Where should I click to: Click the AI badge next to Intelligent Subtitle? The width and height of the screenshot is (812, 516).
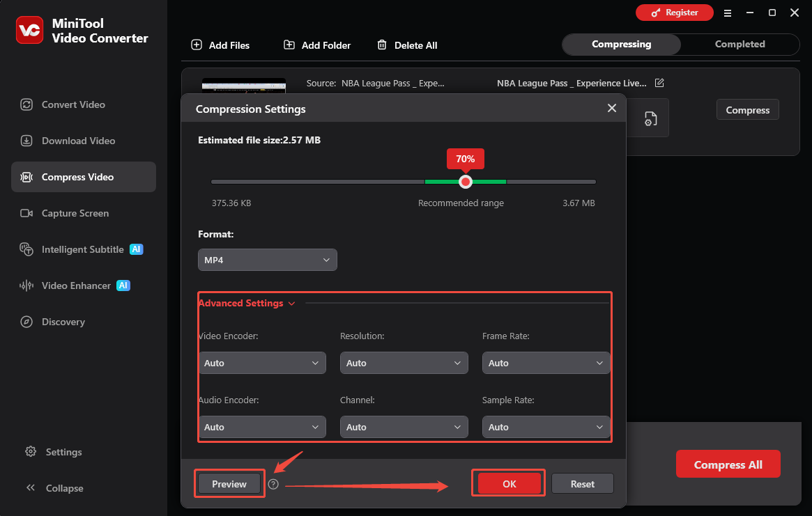point(136,249)
